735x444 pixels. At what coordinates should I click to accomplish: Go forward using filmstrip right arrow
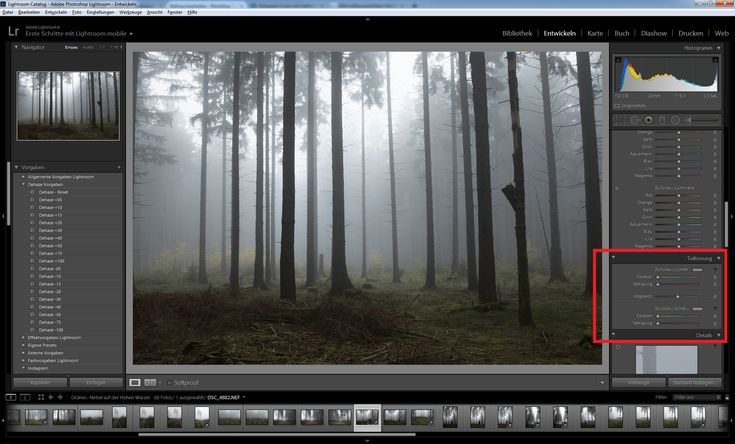tap(60, 397)
